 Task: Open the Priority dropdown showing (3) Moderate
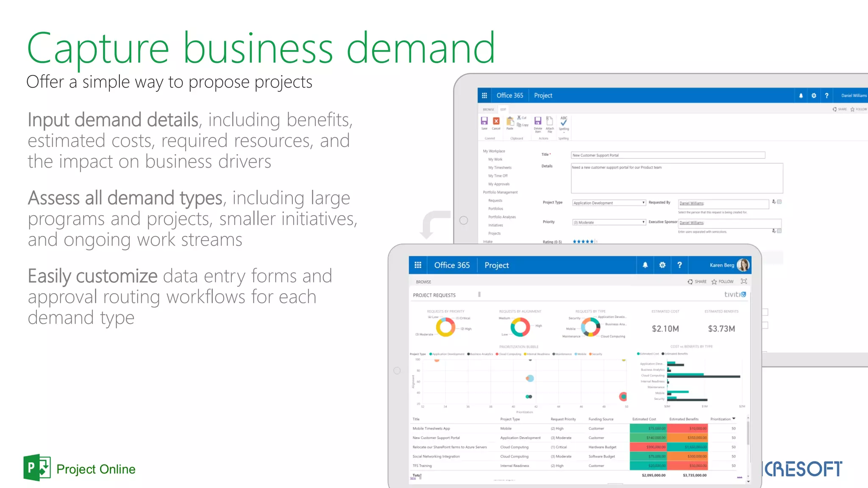point(609,222)
